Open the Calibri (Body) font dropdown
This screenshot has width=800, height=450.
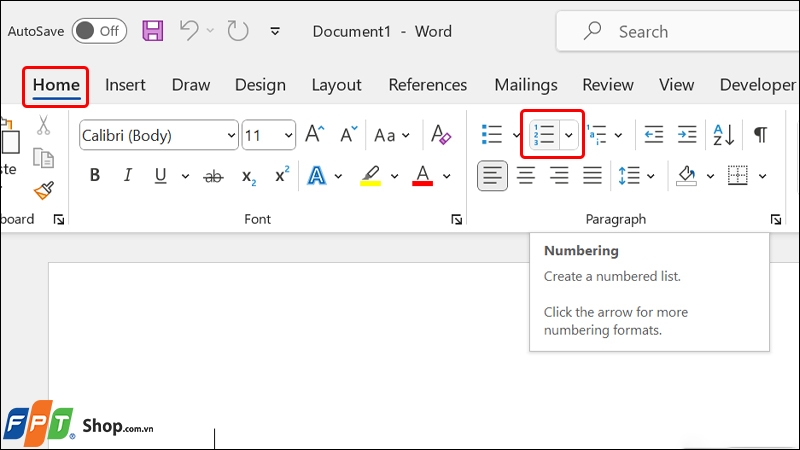click(231, 136)
